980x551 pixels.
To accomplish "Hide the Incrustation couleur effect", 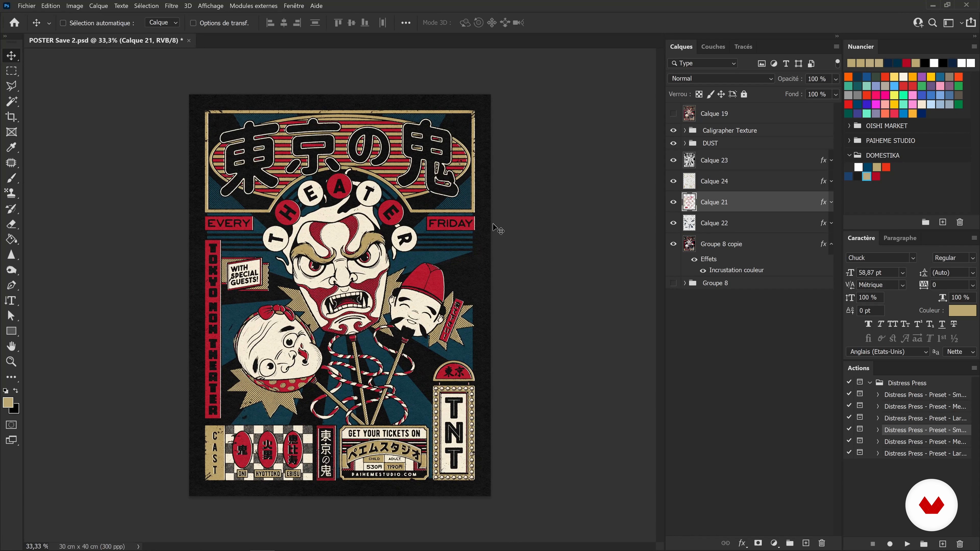I will point(703,270).
